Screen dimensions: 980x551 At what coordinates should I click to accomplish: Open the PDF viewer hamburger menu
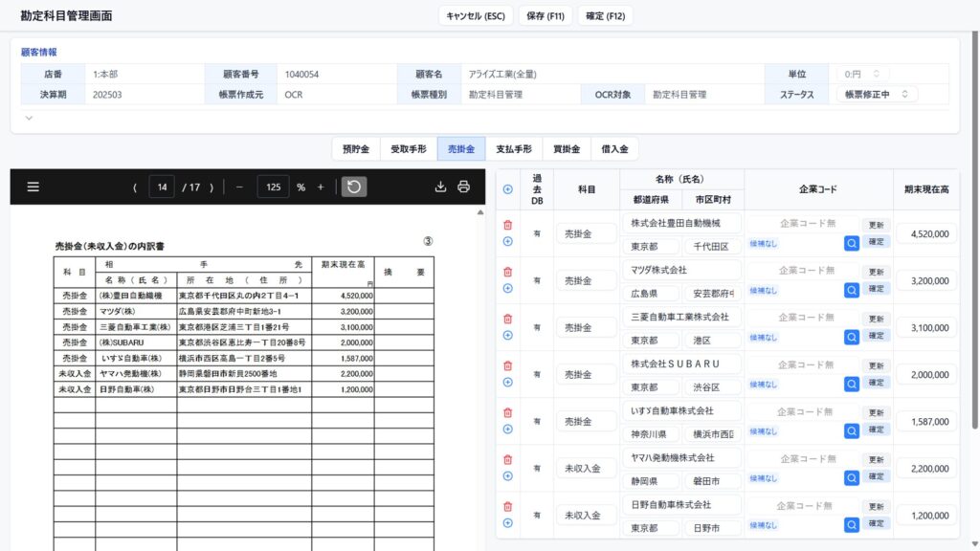[x=33, y=187]
